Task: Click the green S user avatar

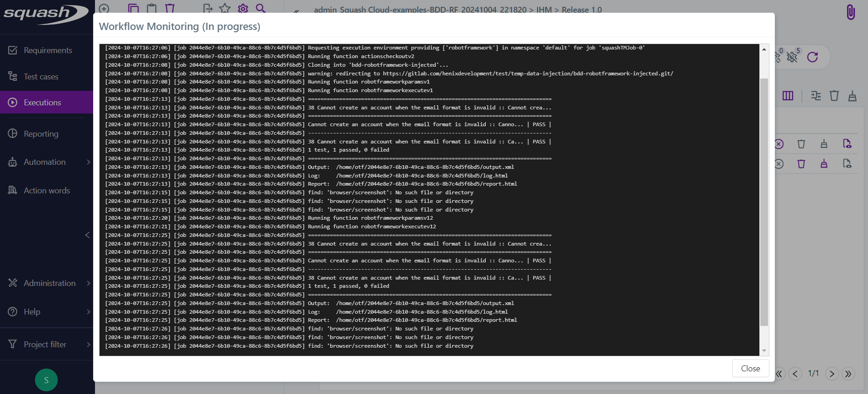Action: [x=46, y=380]
